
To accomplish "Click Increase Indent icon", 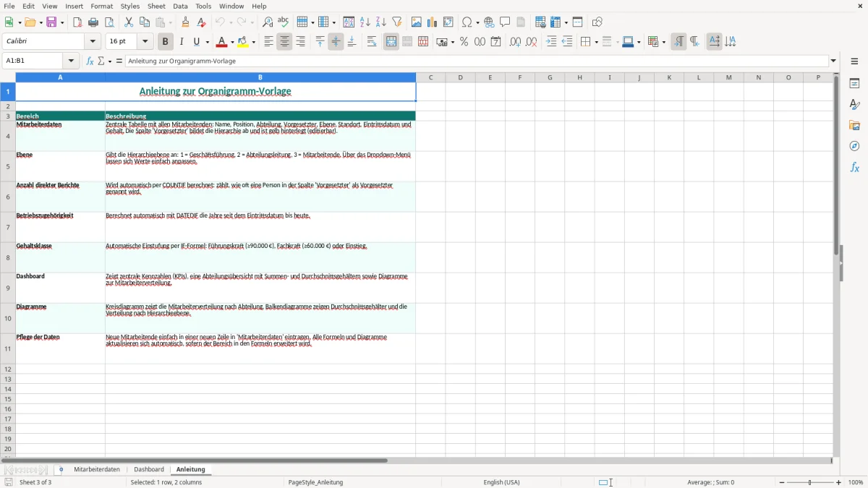I will (551, 42).
